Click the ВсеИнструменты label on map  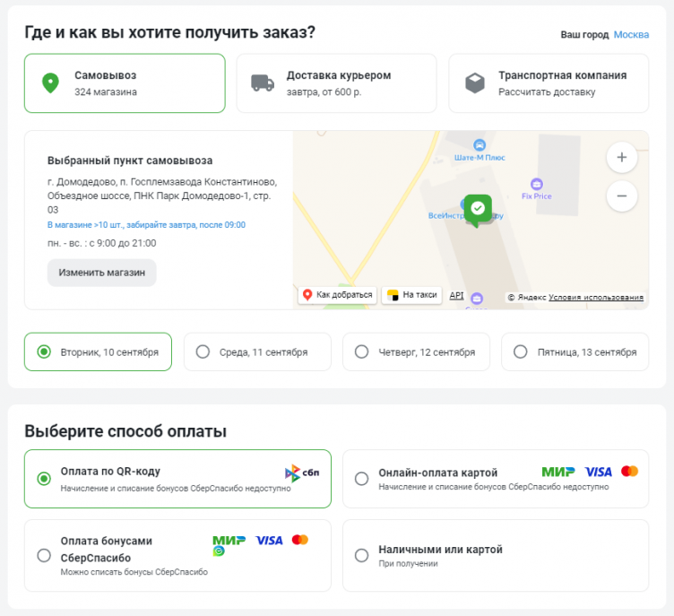coord(446,215)
